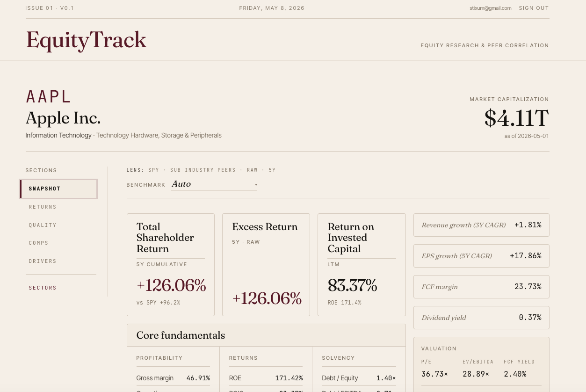Open the Return on Invested Capital card
This screenshot has width=586, height=392.
click(x=362, y=265)
